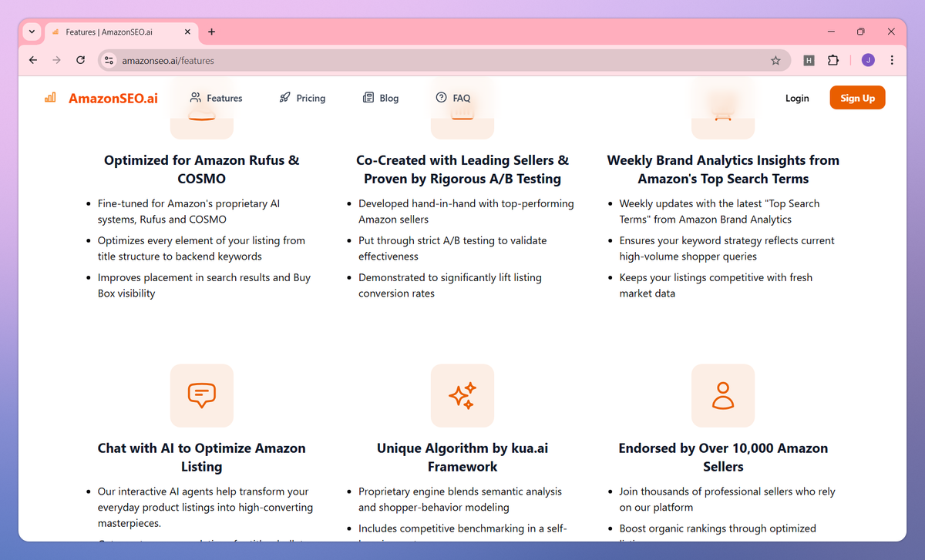Click the chat bubble icon above Chat with AI
925x560 pixels.
(x=202, y=395)
